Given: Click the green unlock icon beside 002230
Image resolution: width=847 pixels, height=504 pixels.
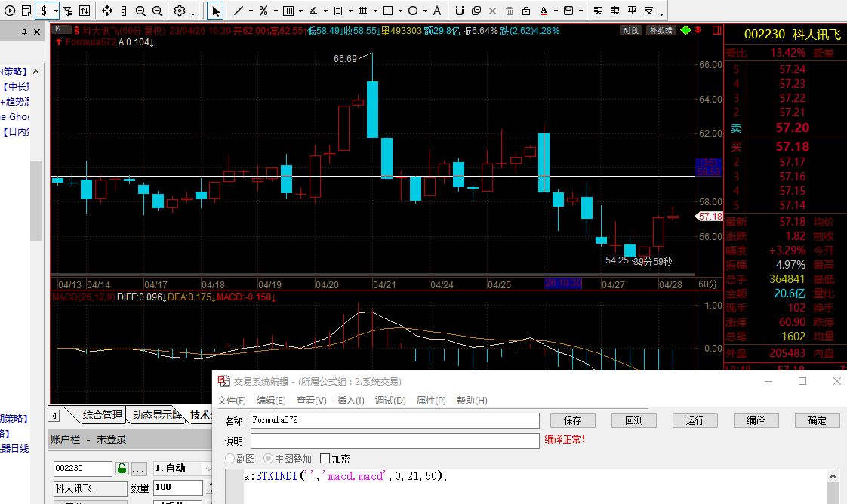Looking at the screenshot, I should (x=122, y=469).
